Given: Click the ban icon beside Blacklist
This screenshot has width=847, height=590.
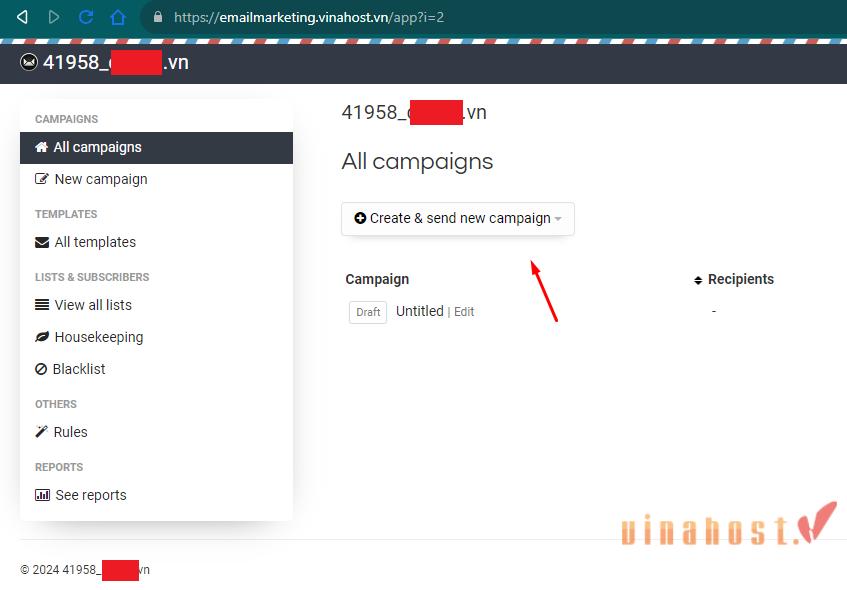Looking at the screenshot, I should 41,369.
